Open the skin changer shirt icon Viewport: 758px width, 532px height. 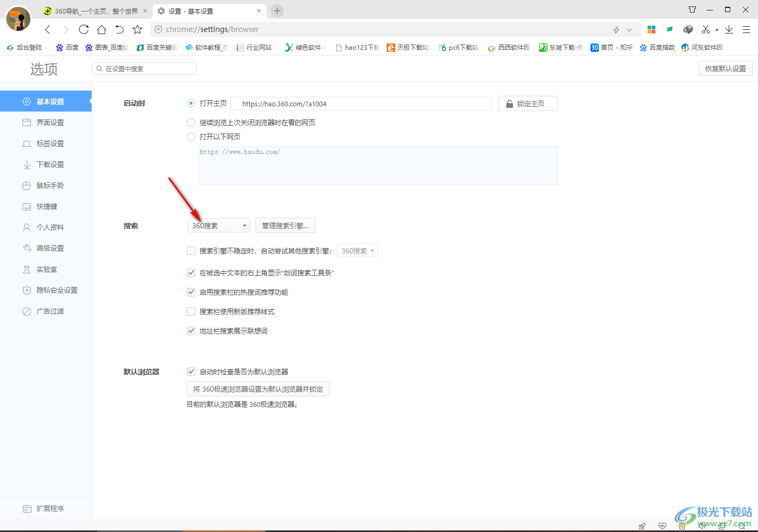pyautogui.click(x=692, y=9)
